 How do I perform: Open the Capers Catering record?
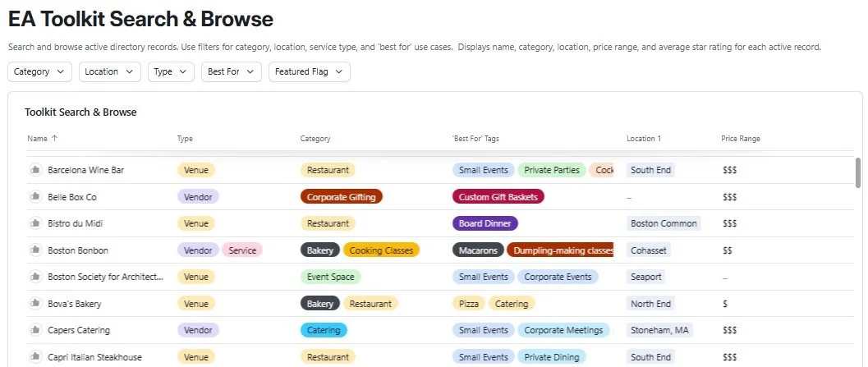[79, 330]
